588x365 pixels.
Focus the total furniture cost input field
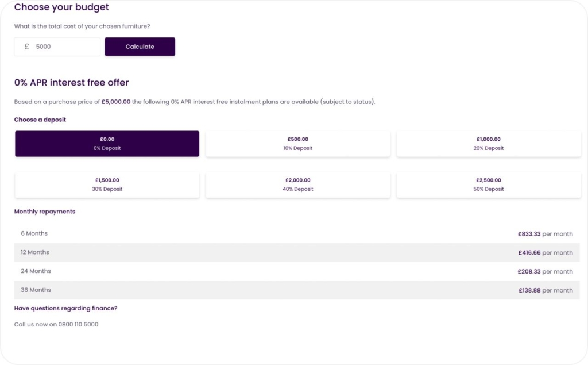65,47
